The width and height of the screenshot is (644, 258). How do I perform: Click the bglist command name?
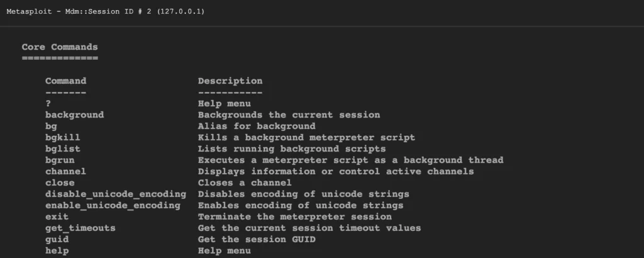62,149
